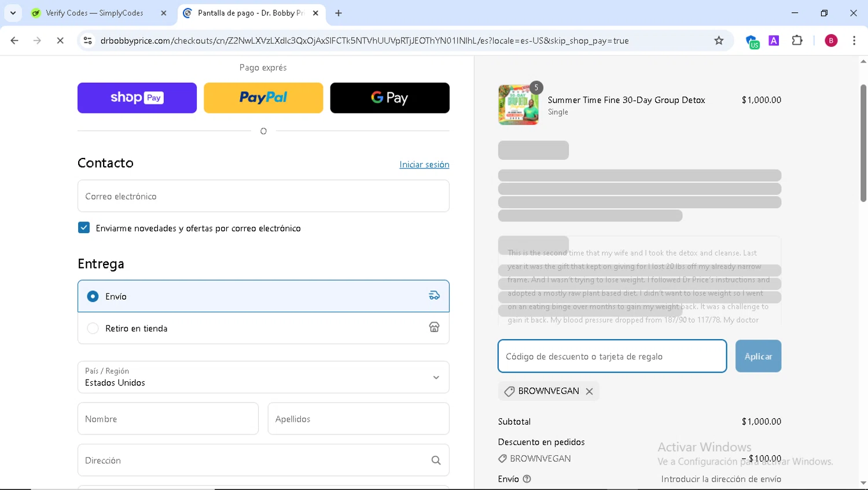The width and height of the screenshot is (868, 490).
Task: Click the Envío help question-mark icon
Action: 527,479
